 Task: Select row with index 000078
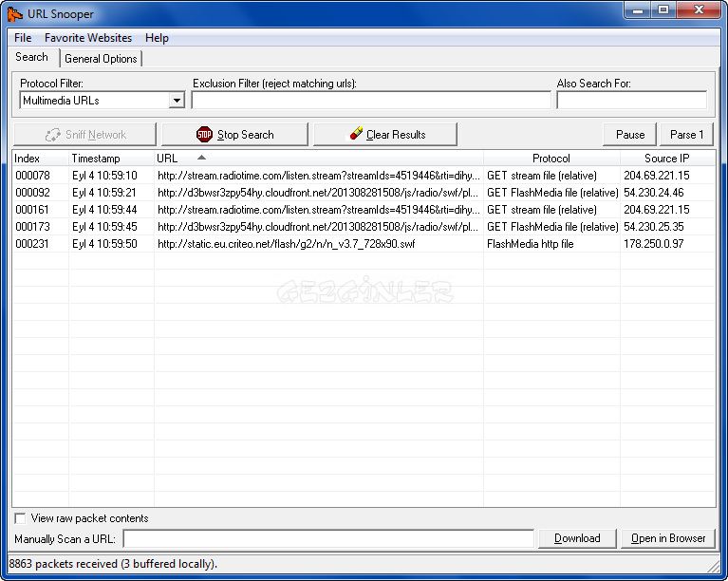click(x=364, y=176)
